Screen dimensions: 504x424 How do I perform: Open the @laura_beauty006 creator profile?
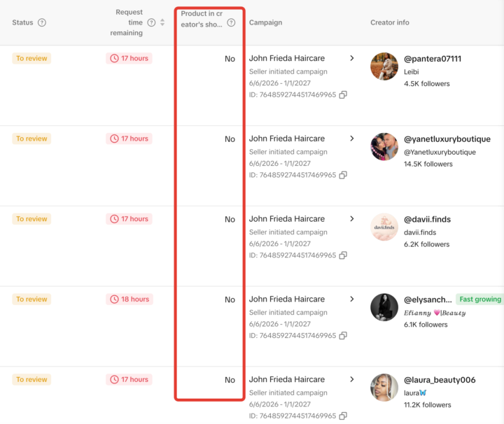pos(440,380)
